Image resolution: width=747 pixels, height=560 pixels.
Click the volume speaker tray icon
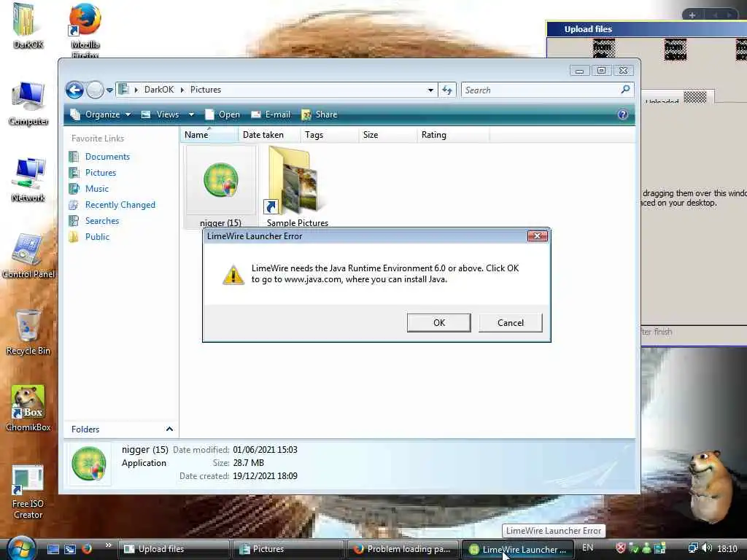(707, 548)
